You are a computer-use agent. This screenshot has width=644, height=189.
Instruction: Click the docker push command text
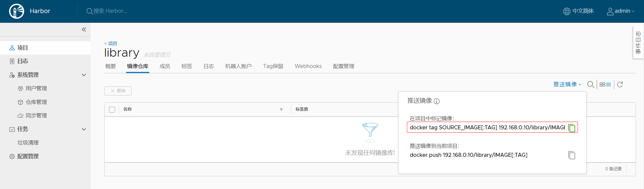click(x=469, y=155)
